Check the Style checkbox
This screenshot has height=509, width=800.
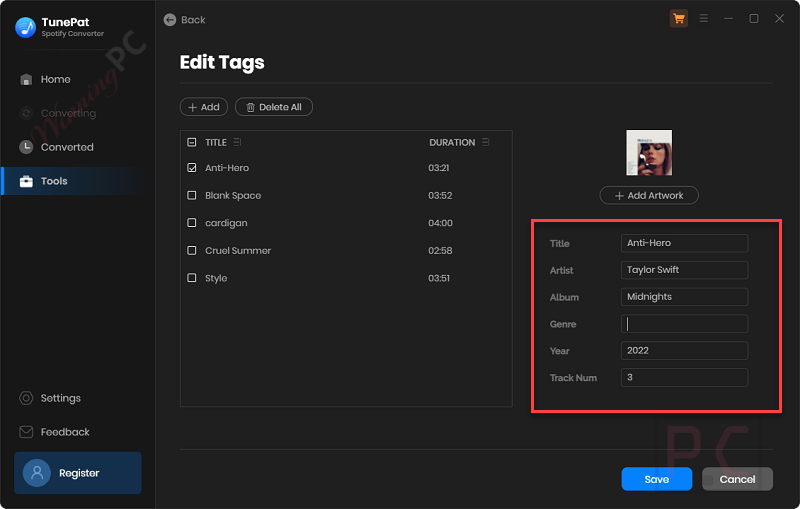coord(192,278)
